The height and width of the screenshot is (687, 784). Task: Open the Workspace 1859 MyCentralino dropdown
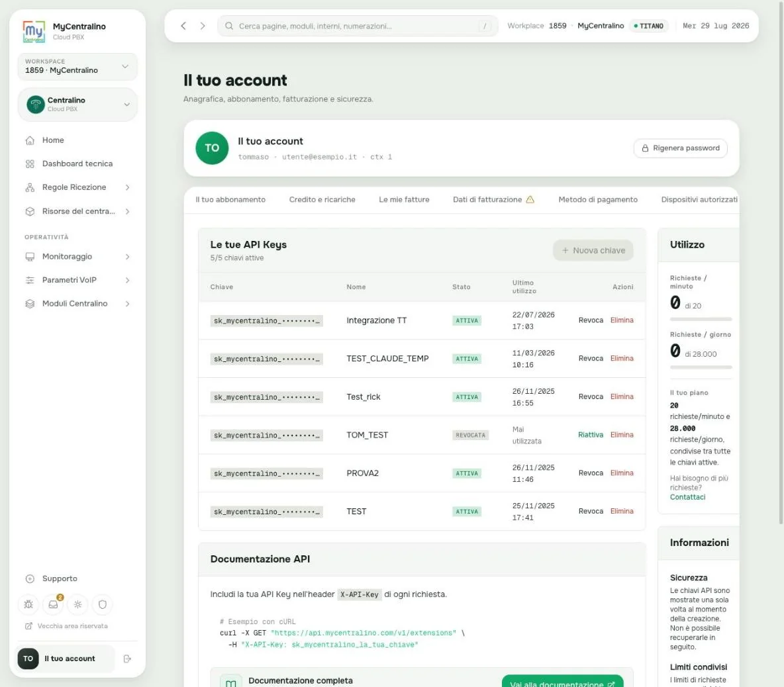[77, 66]
